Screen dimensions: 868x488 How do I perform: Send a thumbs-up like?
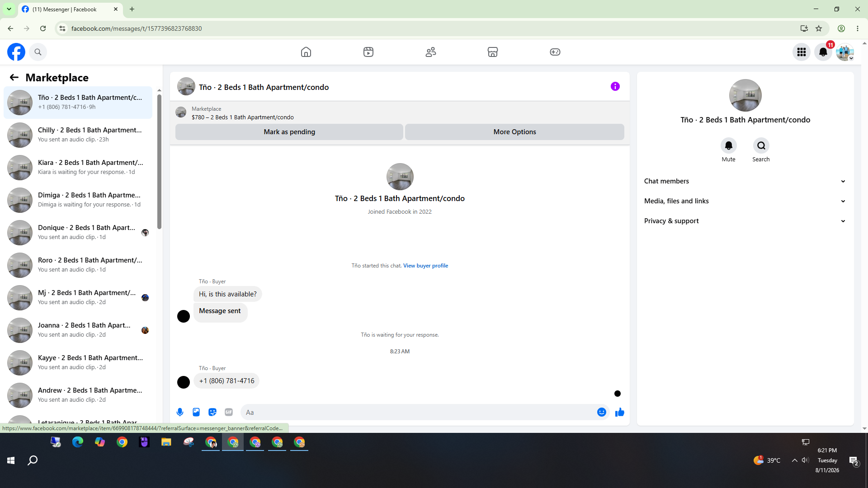point(620,412)
